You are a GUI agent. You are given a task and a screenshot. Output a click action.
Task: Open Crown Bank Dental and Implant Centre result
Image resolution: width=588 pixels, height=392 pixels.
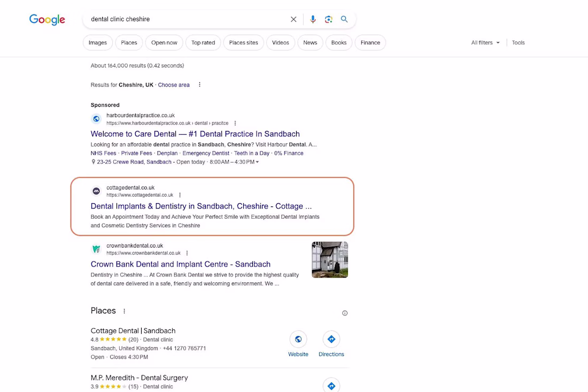point(181,264)
